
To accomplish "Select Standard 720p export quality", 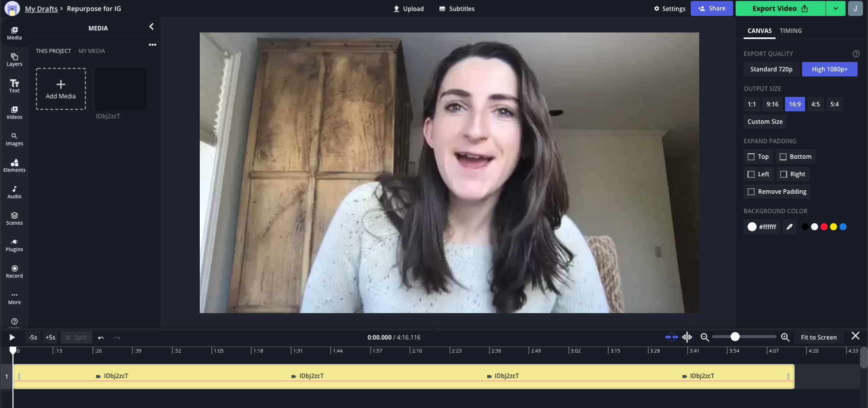I will coord(771,69).
